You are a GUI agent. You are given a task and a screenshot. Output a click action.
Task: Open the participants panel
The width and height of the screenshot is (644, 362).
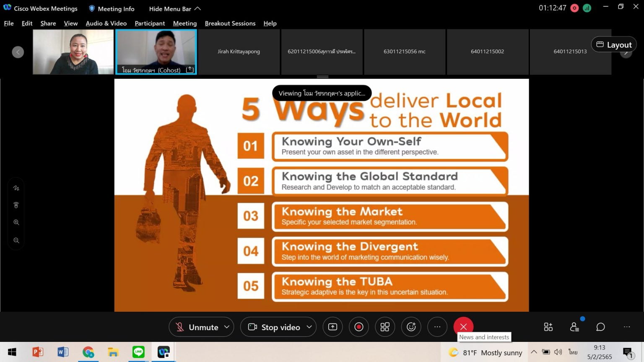[574, 327]
